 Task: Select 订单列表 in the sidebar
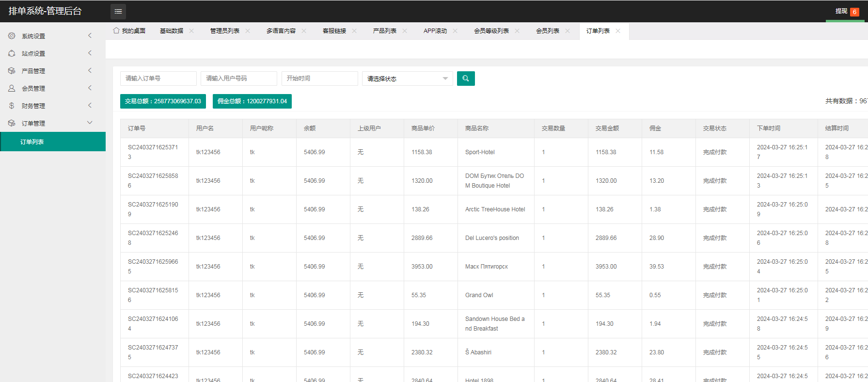53,142
